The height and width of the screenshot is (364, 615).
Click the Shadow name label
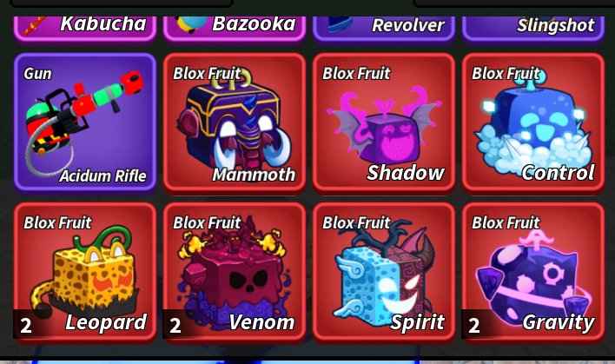click(406, 173)
